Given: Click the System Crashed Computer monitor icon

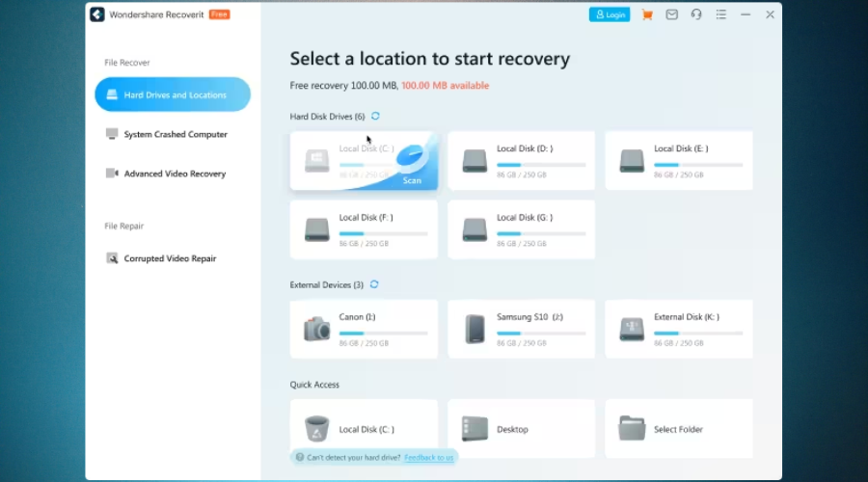Looking at the screenshot, I should [112, 134].
